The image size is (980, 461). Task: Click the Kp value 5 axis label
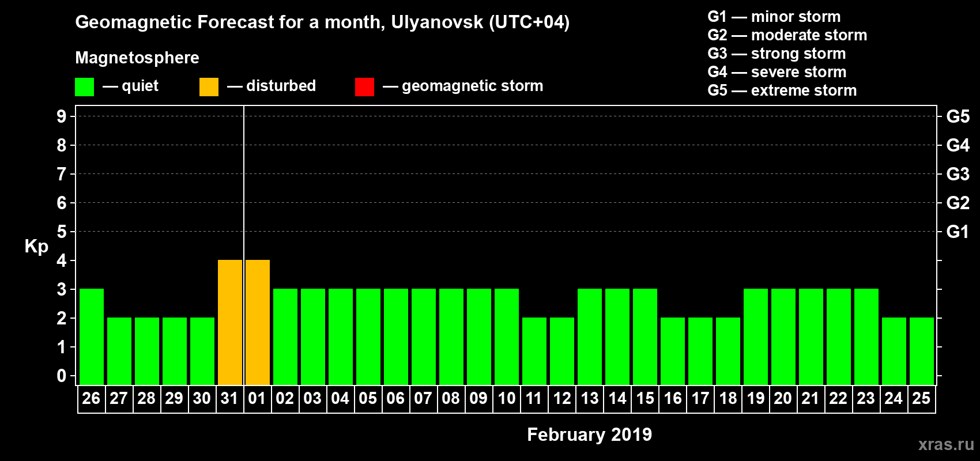click(x=62, y=232)
